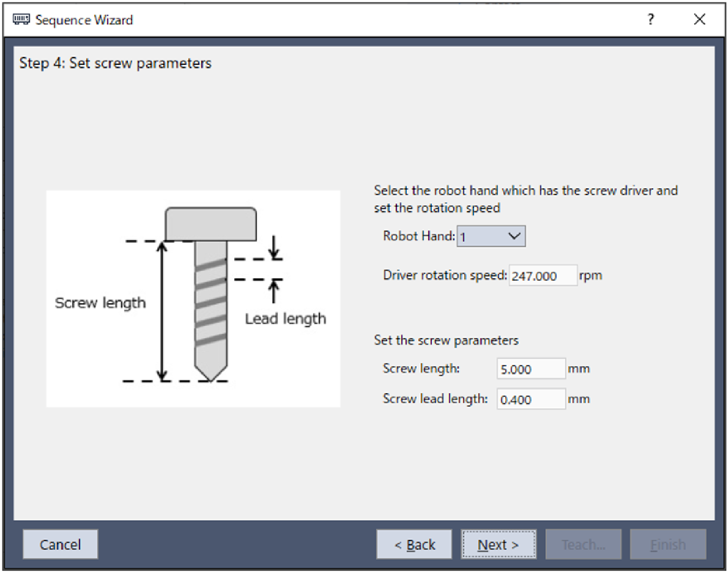
Task: Click the grayed-out Teach... button
Action: coord(583,544)
